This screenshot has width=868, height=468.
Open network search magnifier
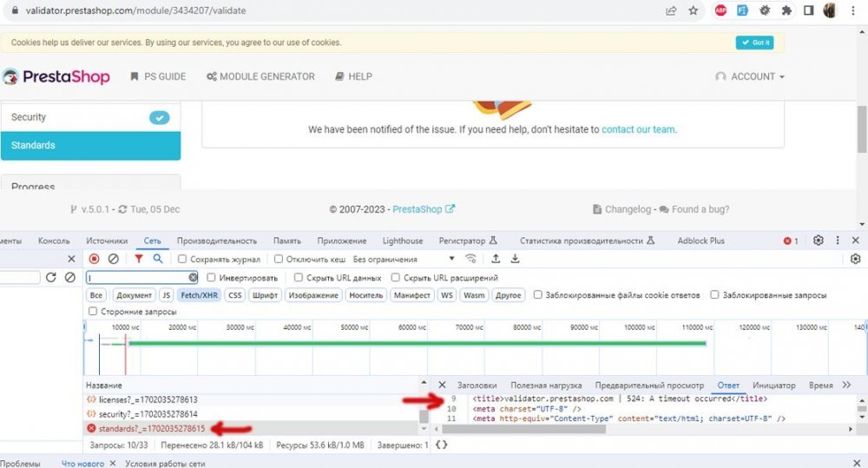(x=158, y=259)
